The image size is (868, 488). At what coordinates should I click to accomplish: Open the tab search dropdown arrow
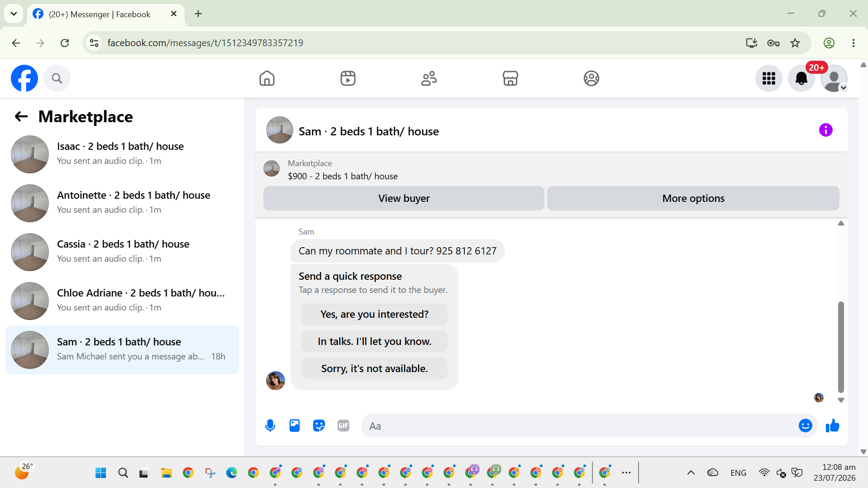click(x=14, y=14)
